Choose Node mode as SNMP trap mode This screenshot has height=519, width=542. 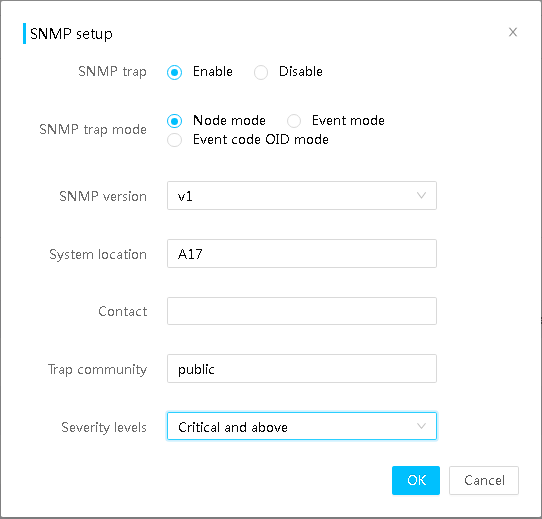pos(174,121)
